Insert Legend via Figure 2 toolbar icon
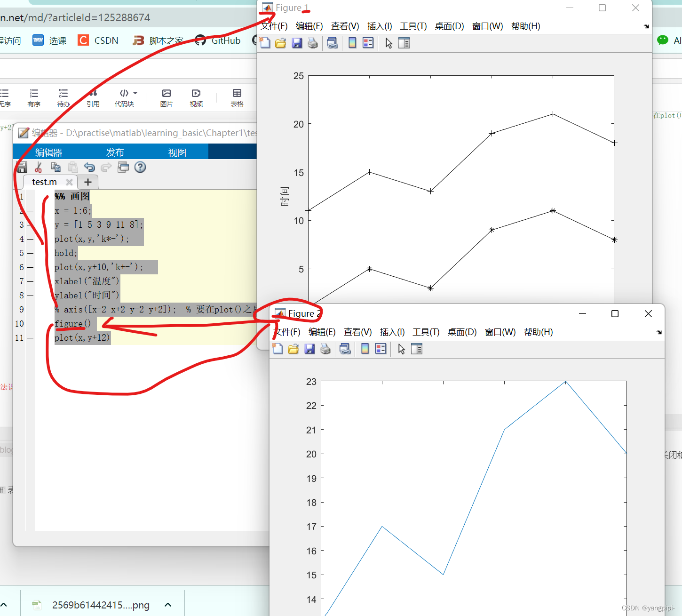The image size is (682, 616). (381, 349)
